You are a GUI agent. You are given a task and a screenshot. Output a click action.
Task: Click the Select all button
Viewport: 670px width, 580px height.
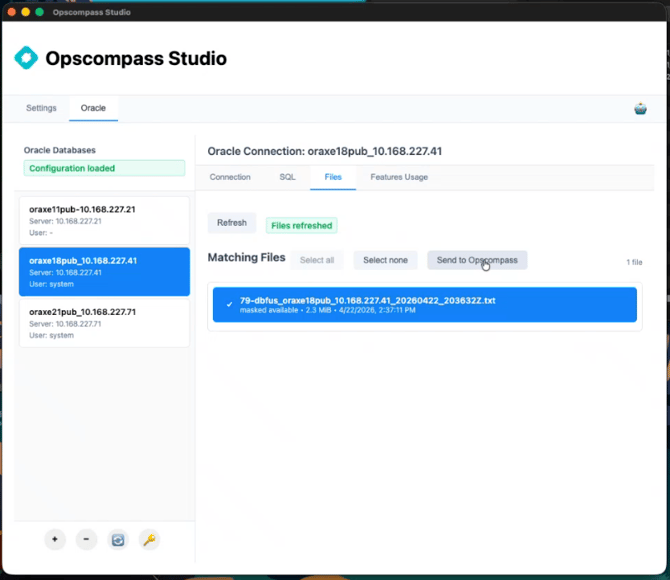317,260
